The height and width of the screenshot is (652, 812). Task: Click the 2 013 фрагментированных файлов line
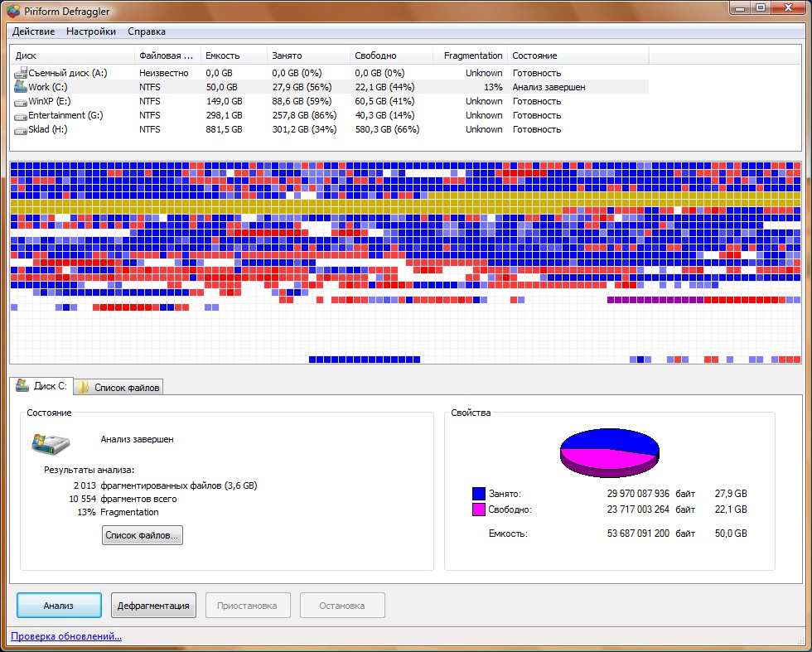[165, 485]
